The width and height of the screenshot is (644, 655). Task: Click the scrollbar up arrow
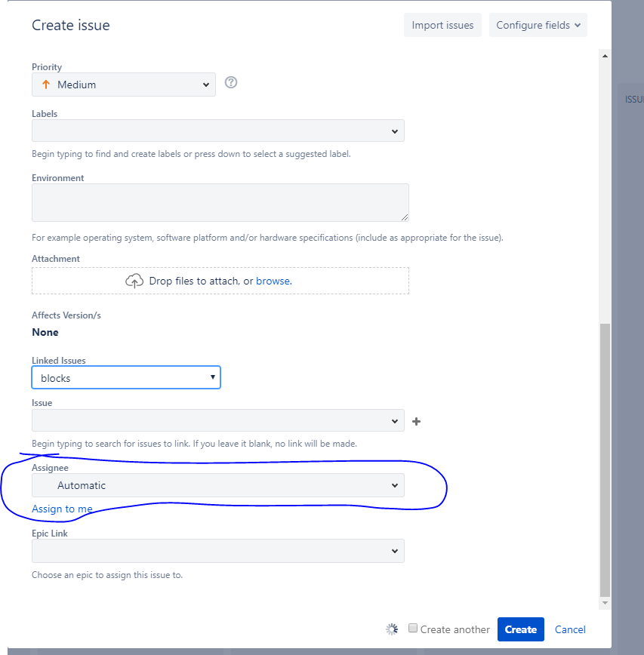tap(605, 56)
